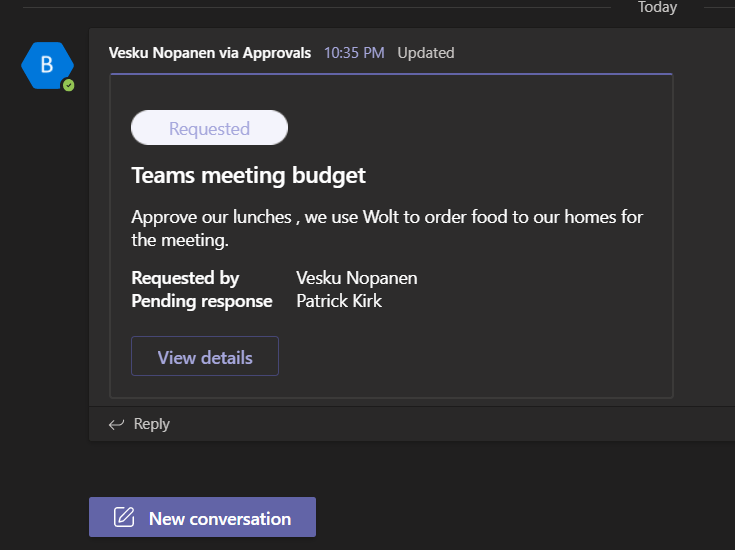
Task: Click the Requested by label
Action: (185, 278)
